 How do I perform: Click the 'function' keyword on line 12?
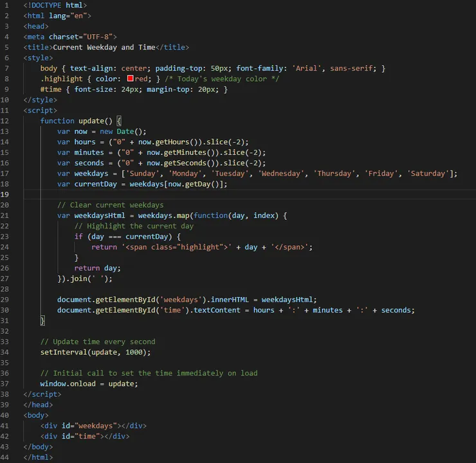click(x=57, y=121)
